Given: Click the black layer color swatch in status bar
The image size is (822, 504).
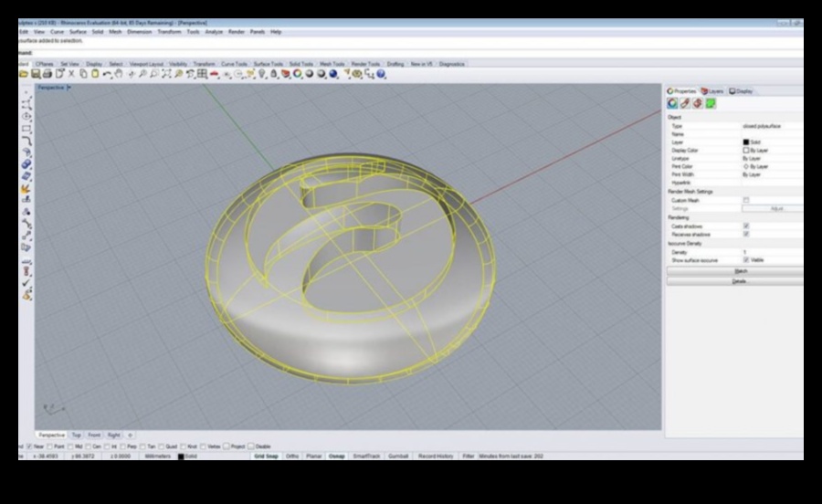Looking at the screenshot, I should point(181,456).
